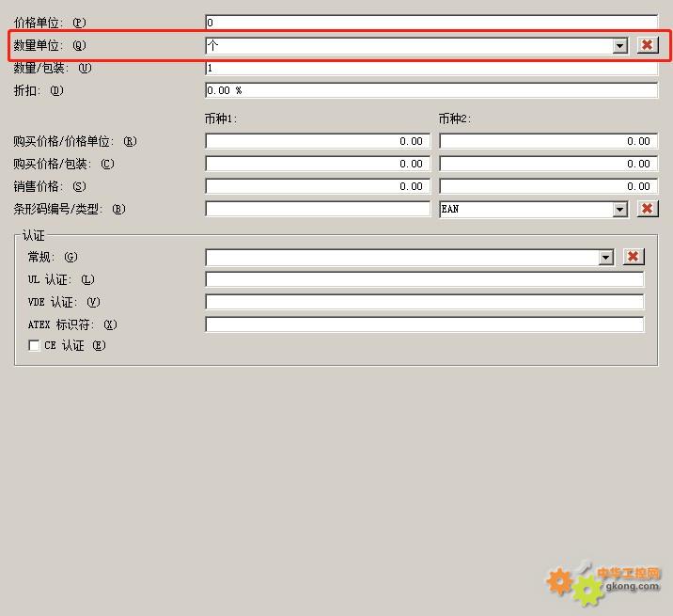Click the 认证 group title
Viewport: 673px width, 616px height.
(x=34, y=235)
